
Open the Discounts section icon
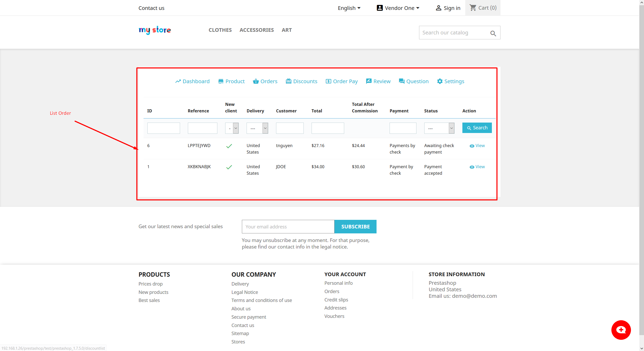tap(287, 81)
